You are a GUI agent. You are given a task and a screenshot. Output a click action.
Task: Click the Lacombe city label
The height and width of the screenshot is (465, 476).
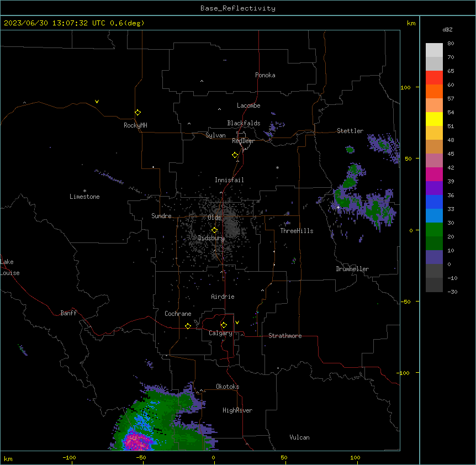(x=248, y=105)
